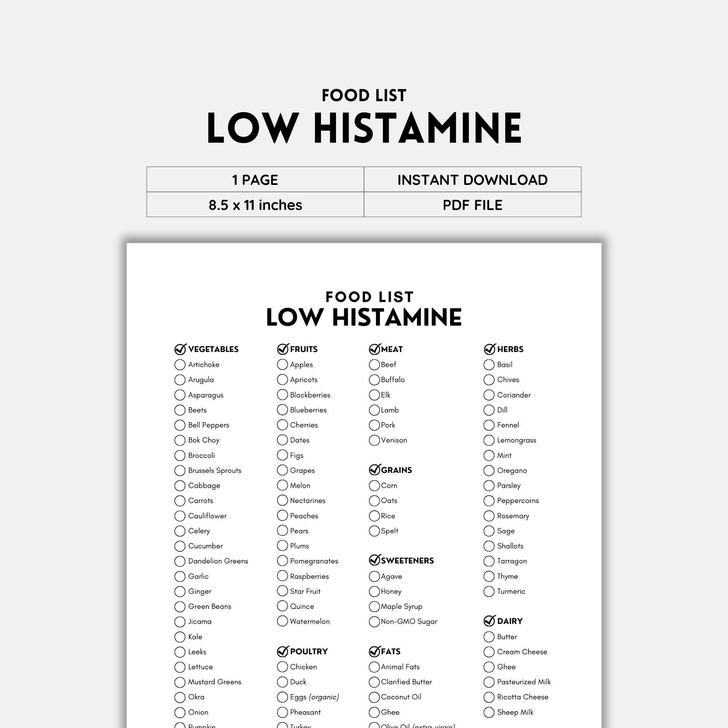The image size is (728, 728).
Task: Click the INSTANT DOWNLOAD cell
Action: tap(472, 180)
